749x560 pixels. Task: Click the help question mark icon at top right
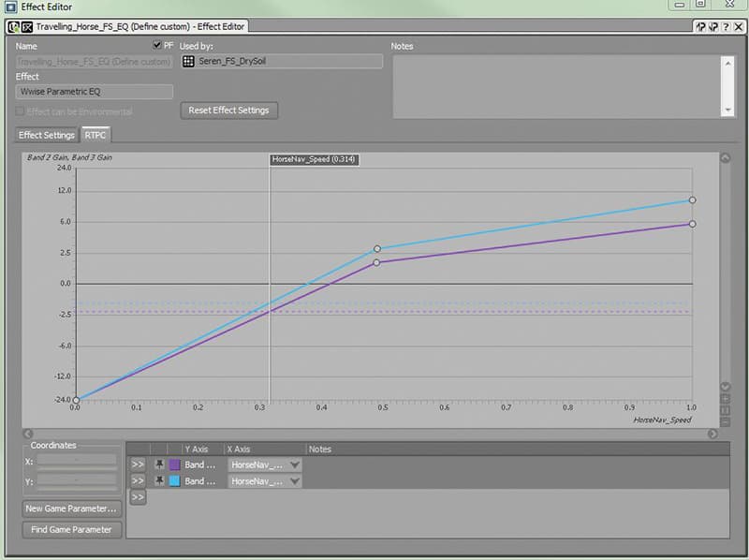(x=726, y=27)
